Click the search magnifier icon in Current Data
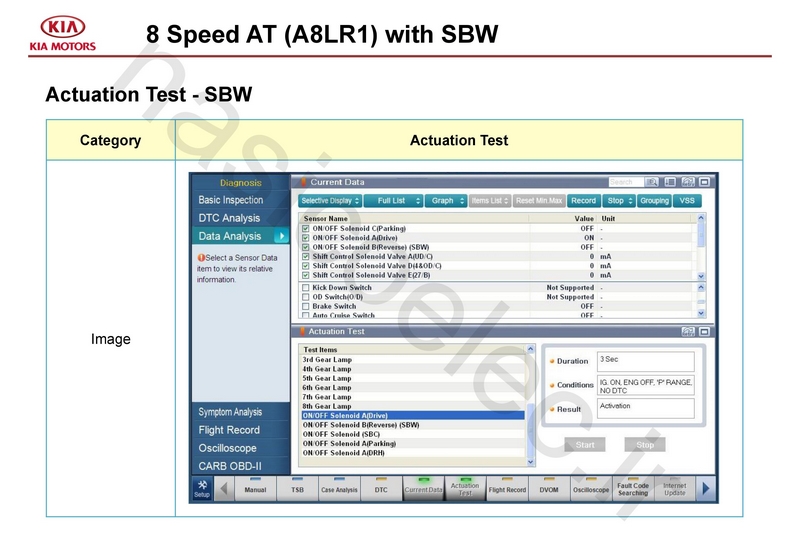Image resolution: width=800 pixels, height=554 pixels. click(652, 182)
